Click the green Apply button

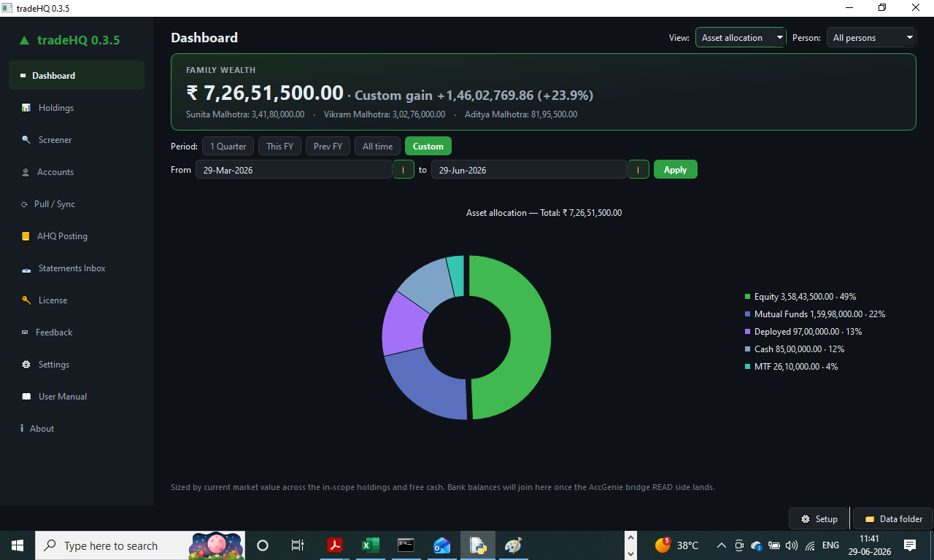tap(676, 169)
